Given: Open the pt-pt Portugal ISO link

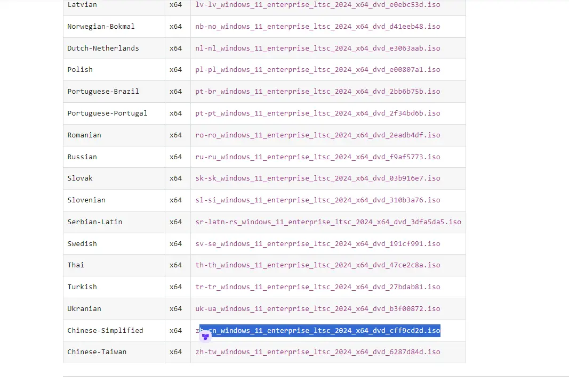Looking at the screenshot, I should tap(317, 113).
